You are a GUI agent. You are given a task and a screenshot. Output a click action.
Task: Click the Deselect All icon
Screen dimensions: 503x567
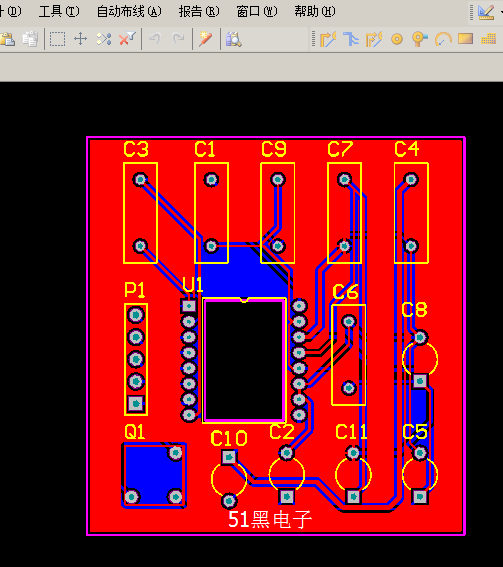point(104,39)
